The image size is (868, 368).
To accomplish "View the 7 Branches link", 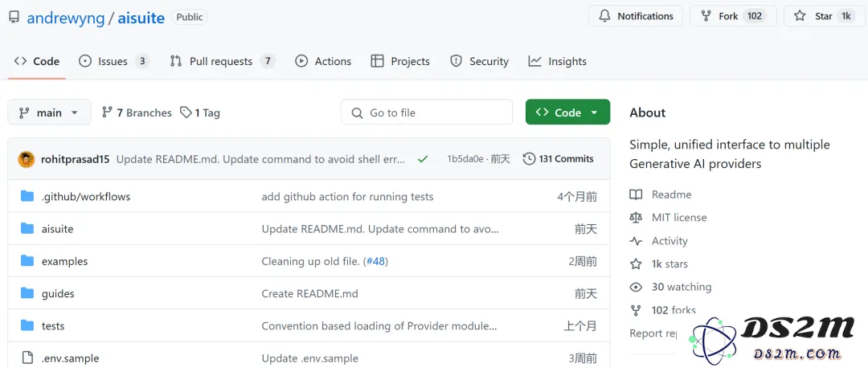I will (137, 112).
